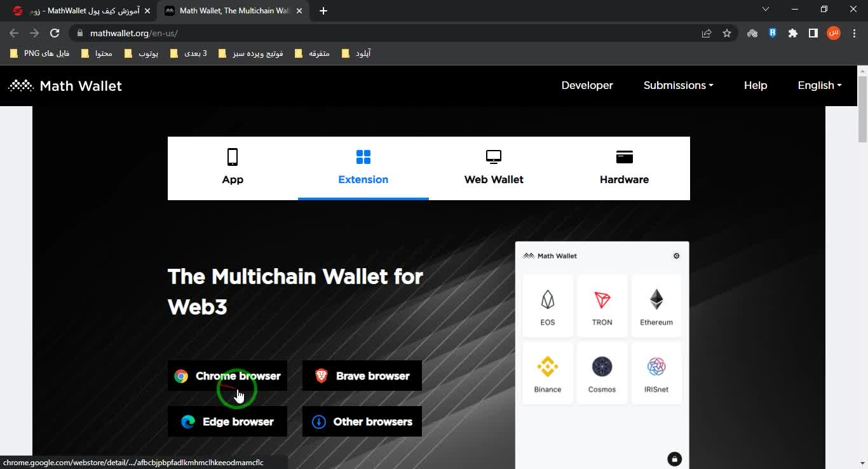Select the Hardware tab
Viewport: 868px width, 469px height.
click(x=624, y=168)
